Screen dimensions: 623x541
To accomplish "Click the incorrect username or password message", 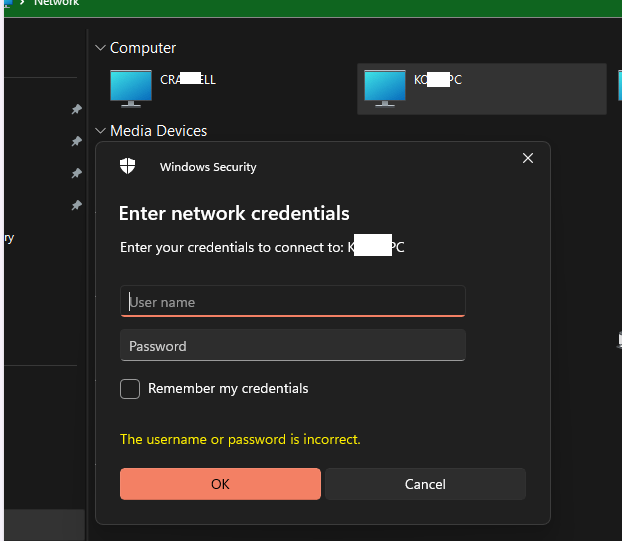I will coord(240,439).
